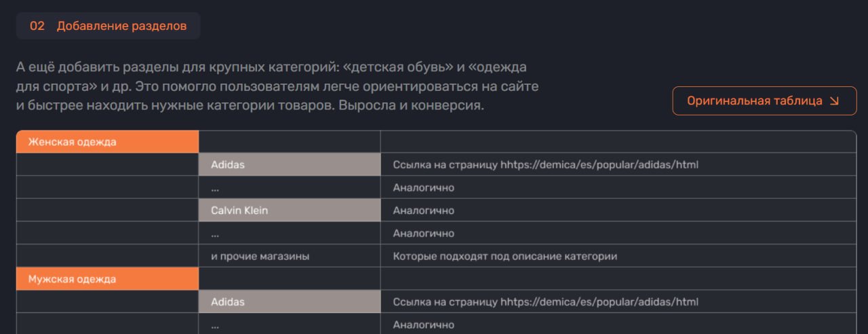Screen dimensions: 868x334
Task: Select the orange Женская одежда header cell
Action: pyautogui.click(x=107, y=142)
